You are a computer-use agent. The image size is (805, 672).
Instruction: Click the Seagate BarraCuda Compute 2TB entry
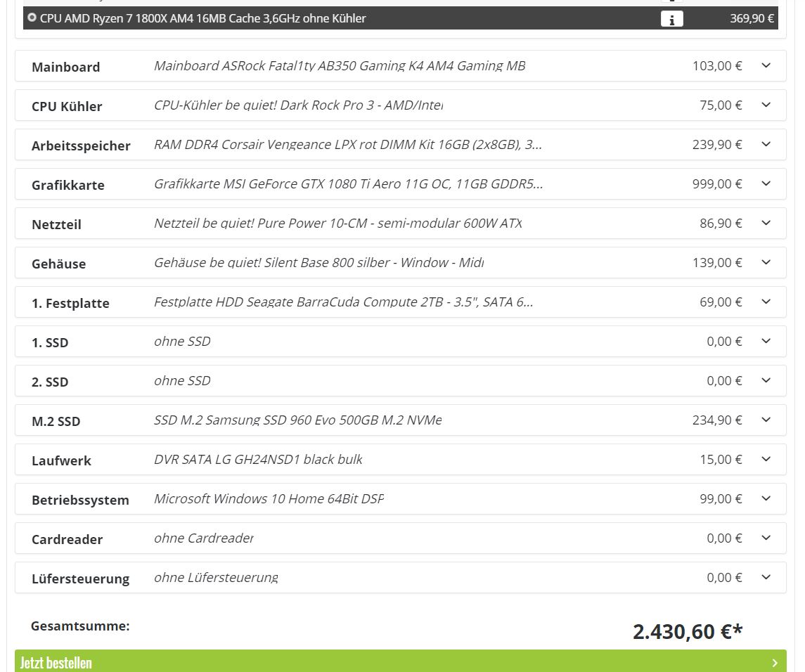344,302
